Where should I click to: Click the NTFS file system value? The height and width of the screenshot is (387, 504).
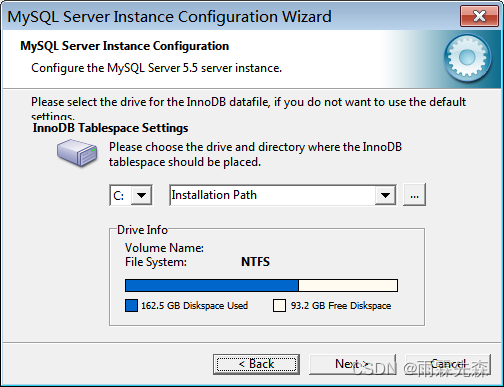tap(255, 262)
